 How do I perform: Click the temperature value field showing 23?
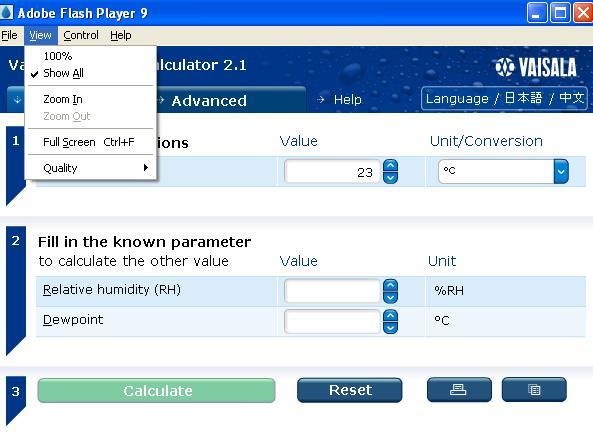pos(332,171)
